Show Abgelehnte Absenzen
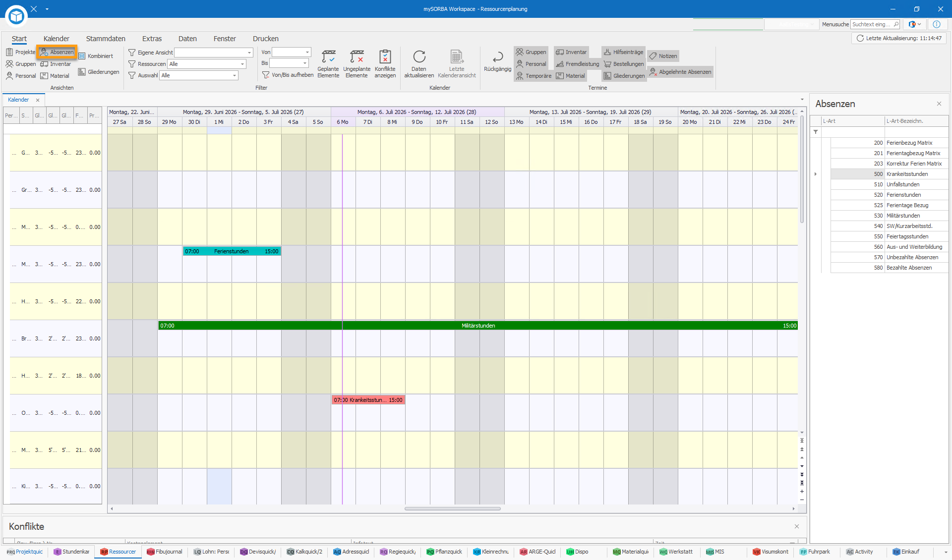 [x=680, y=72]
